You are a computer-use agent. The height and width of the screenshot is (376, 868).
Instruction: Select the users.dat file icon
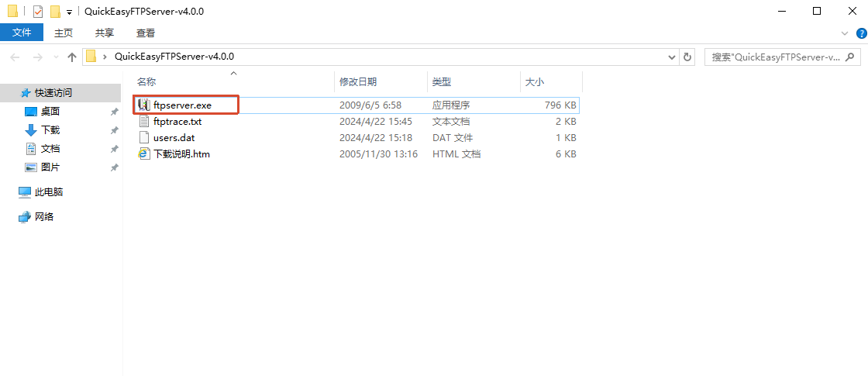[144, 137]
